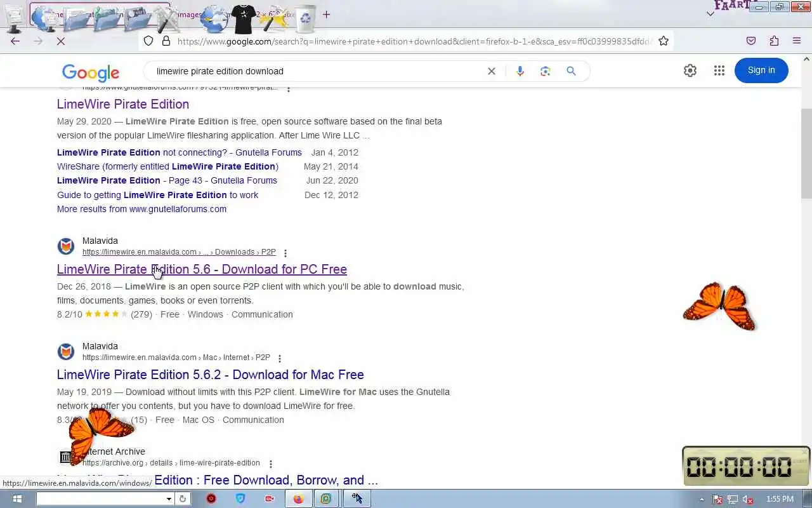Click the magnifier search submit icon
Viewport: 812px width, 508px height.
pos(572,71)
